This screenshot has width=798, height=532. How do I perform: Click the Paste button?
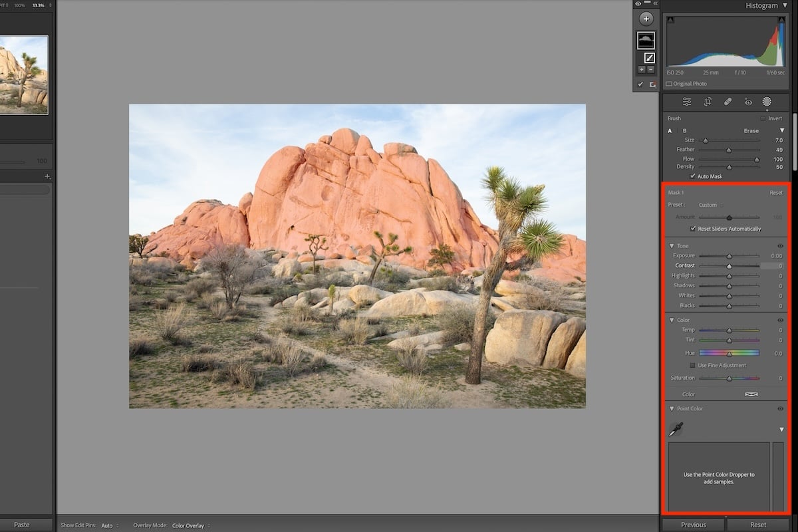(x=23, y=524)
